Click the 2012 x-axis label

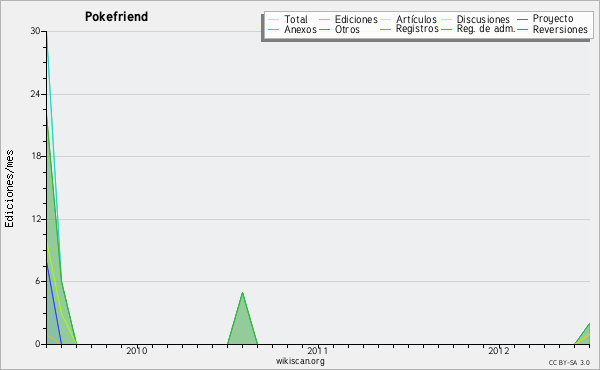499,351
